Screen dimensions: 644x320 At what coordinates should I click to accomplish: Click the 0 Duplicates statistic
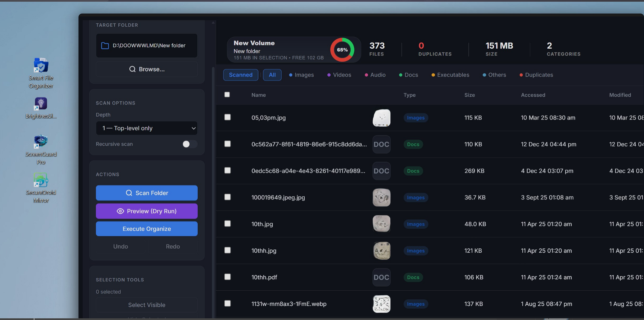point(435,49)
